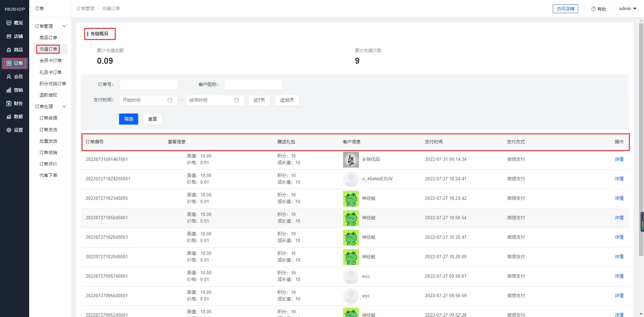Image resolution: width=644 pixels, height=317 pixels.
Task: Click the blue 筛选 filter button
Action: click(128, 119)
